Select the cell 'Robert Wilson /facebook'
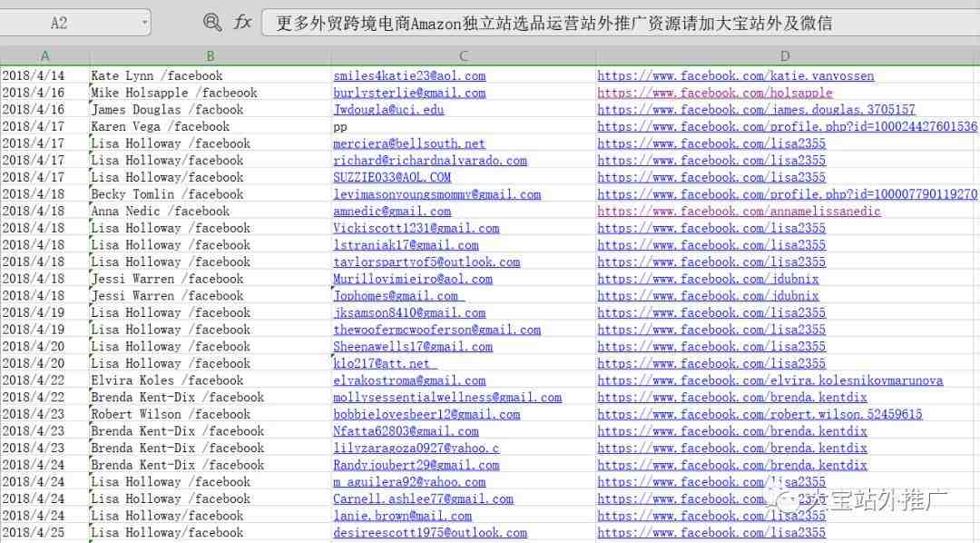 click(x=210, y=413)
